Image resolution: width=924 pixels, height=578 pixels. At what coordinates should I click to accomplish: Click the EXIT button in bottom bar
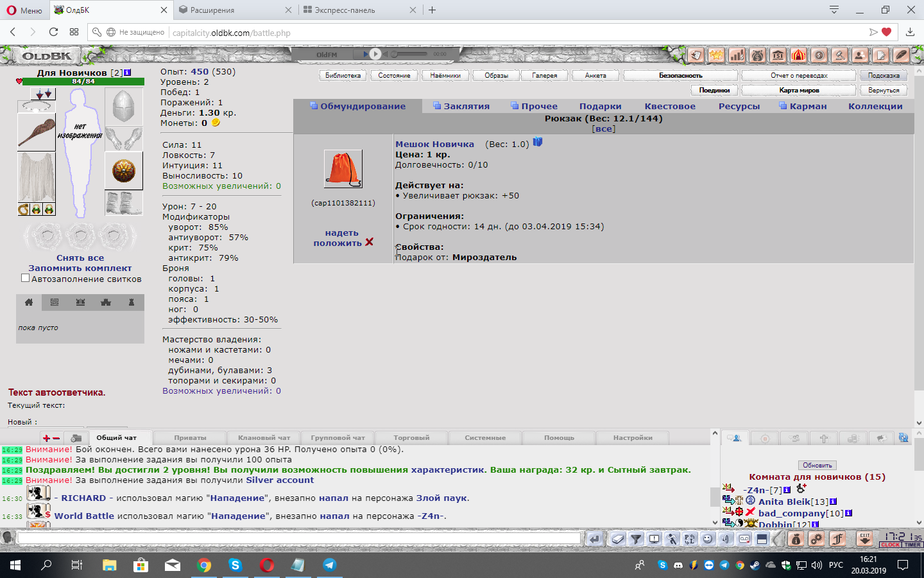coord(865,538)
